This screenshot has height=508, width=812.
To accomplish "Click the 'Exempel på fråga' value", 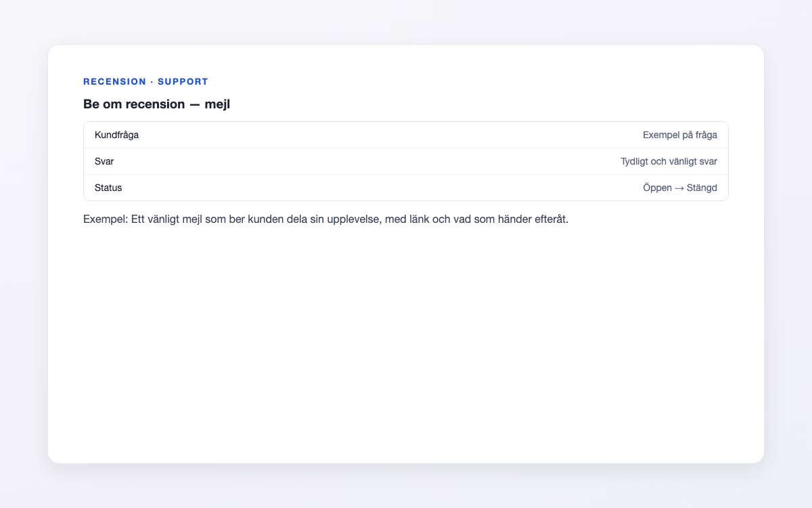I will click(x=680, y=135).
